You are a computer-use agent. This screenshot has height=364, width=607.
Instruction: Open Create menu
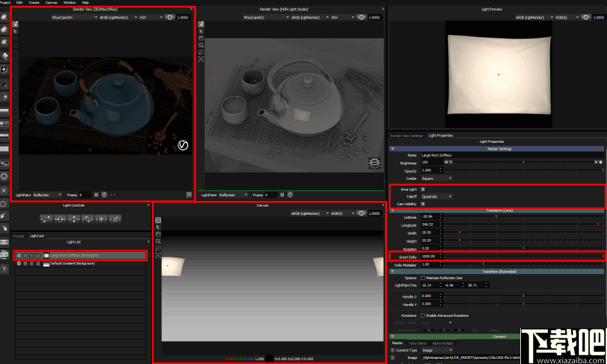pyautogui.click(x=34, y=3)
